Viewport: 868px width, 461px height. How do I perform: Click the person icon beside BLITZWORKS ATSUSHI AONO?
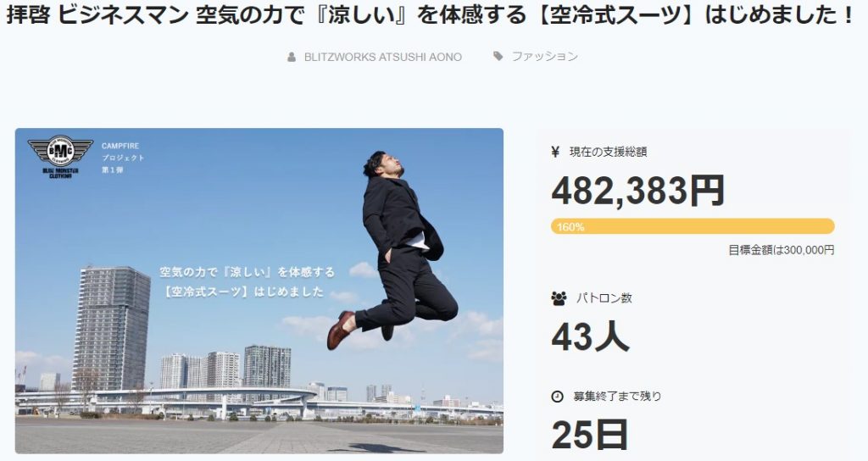click(x=292, y=57)
